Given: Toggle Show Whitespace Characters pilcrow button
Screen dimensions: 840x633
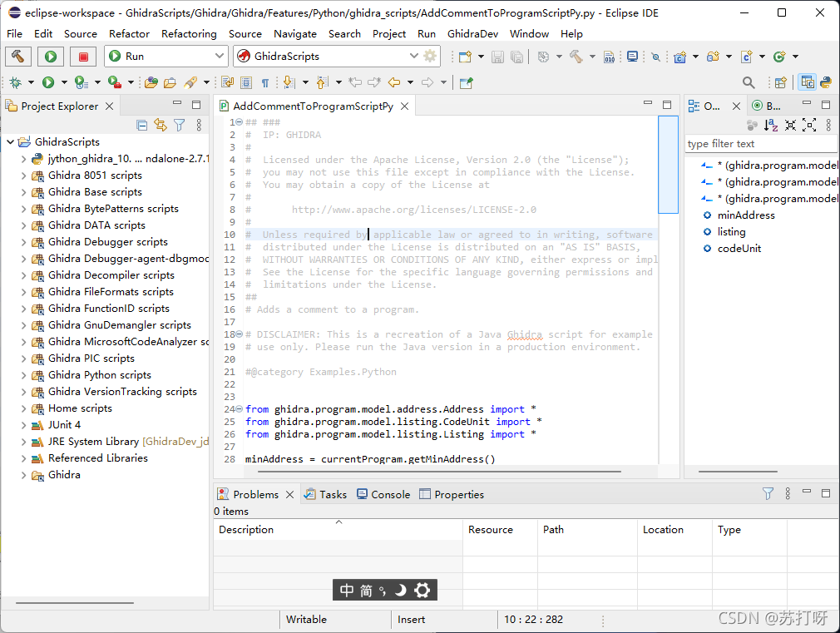Looking at the screenshot, I should click(265, 82).
